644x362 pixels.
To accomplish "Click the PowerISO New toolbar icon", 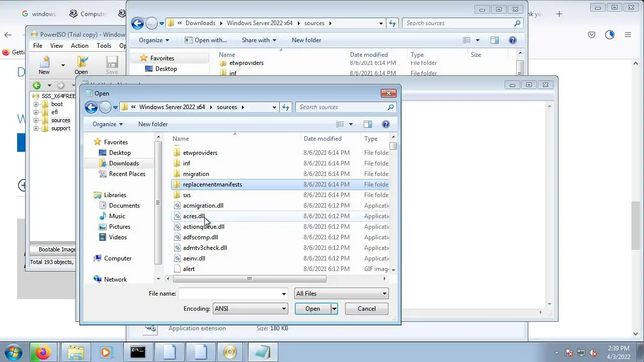I will (x=44, y=65).
